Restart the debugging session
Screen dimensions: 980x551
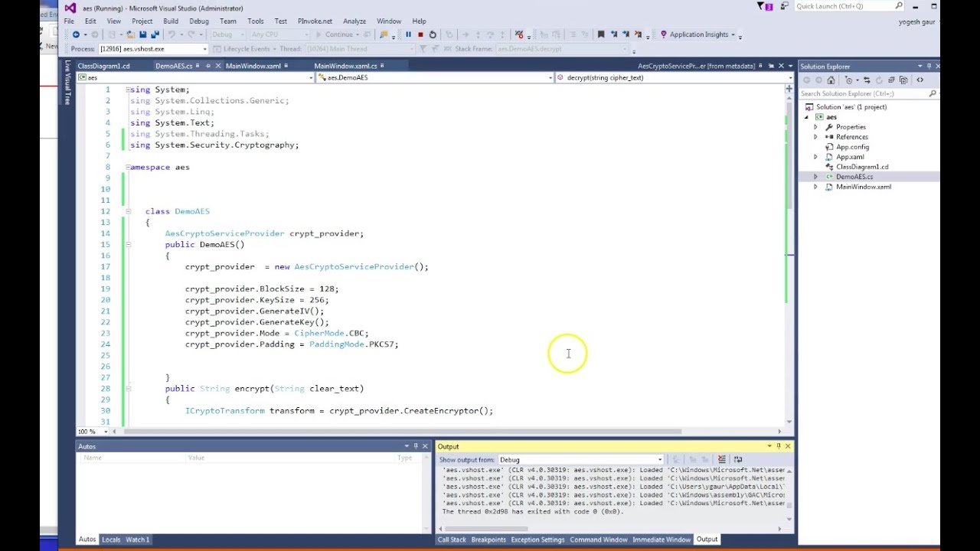[433, 34]
